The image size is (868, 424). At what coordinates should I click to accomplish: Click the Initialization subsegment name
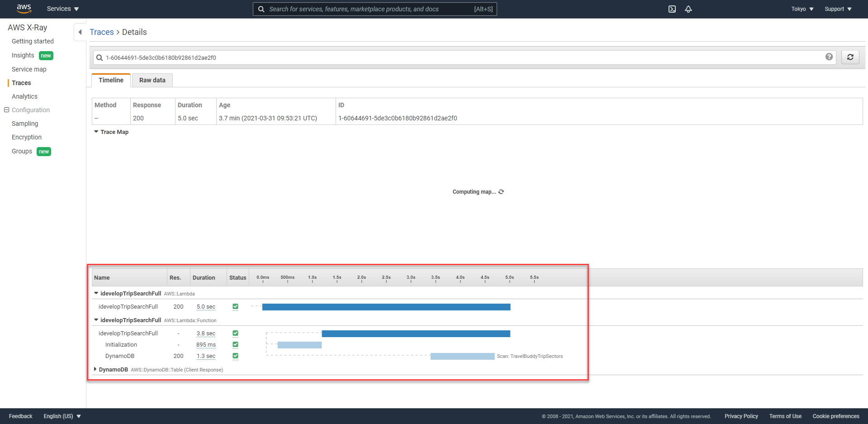point(121,345)
